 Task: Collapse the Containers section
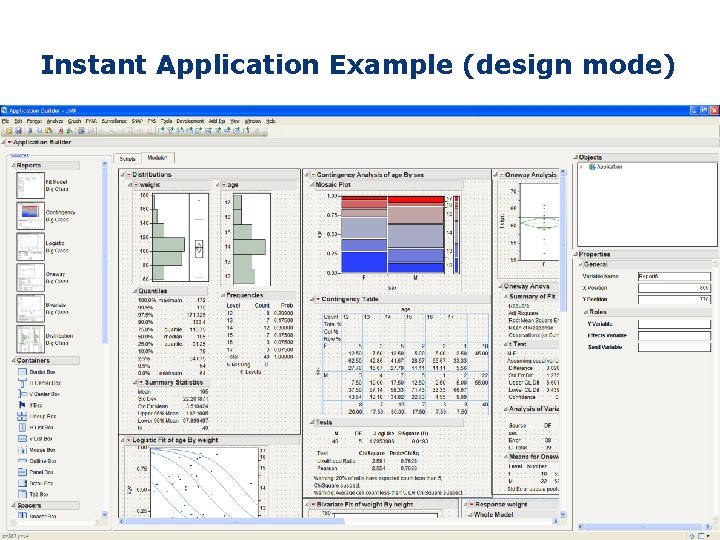point(13,361)
